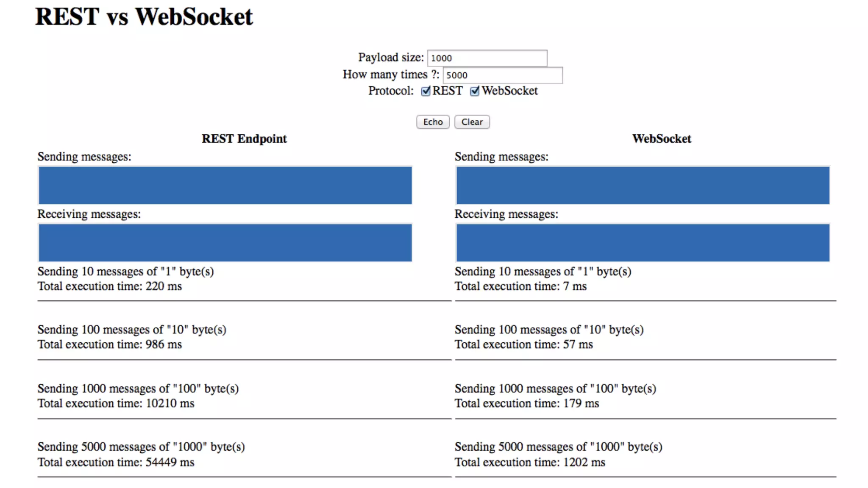Viewport: 868px width, 488px height.
Task: Click the Echo button
Action: pyautogui.click(x=433, y=122)
